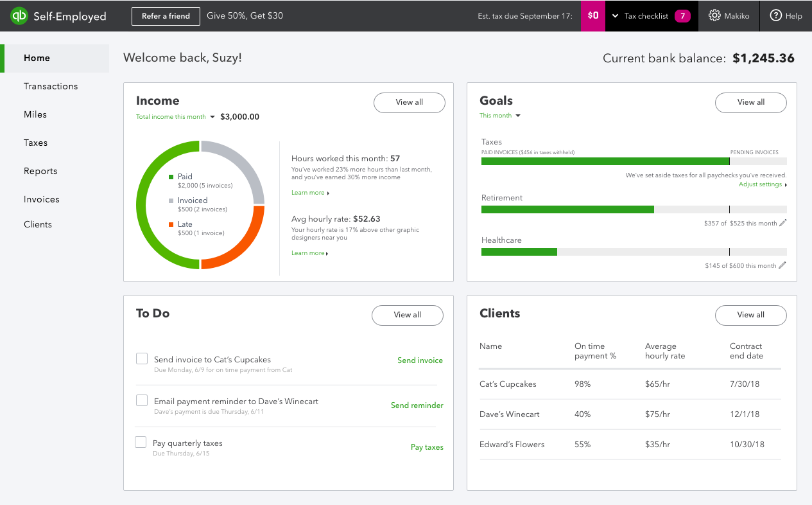Open Total income this month dropdown
This screenshot has height=505, width=812.
[175, 117]
